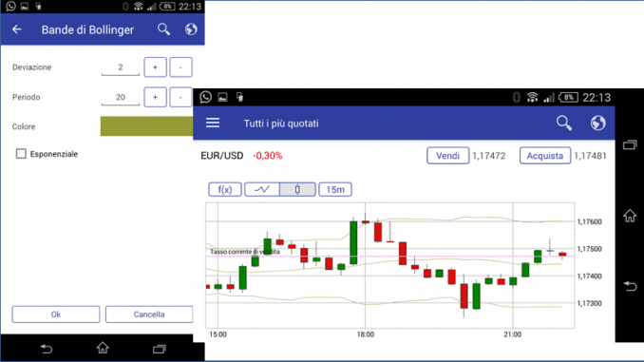Open search in Bande di Bollinger header

tap(163, 29)
